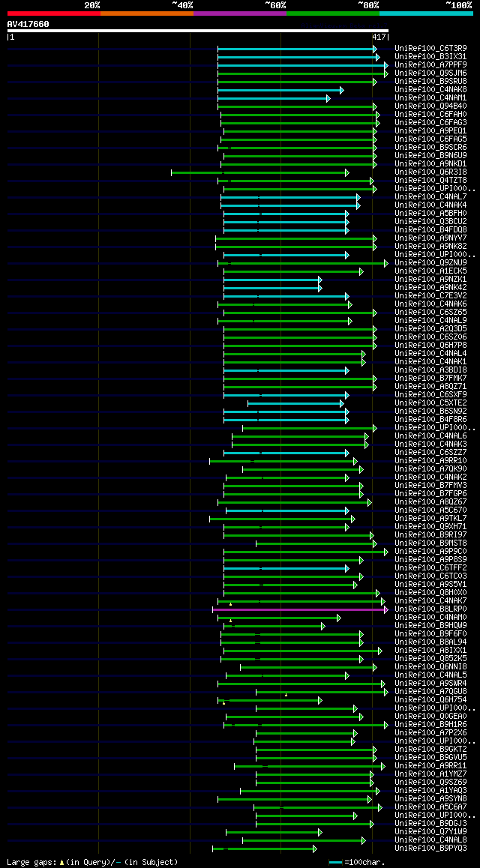This screenshot has height=868, width=480.
Task: Click the green alignment bar of UniRef100_Q6R3I8
Action: click(260, 172)
